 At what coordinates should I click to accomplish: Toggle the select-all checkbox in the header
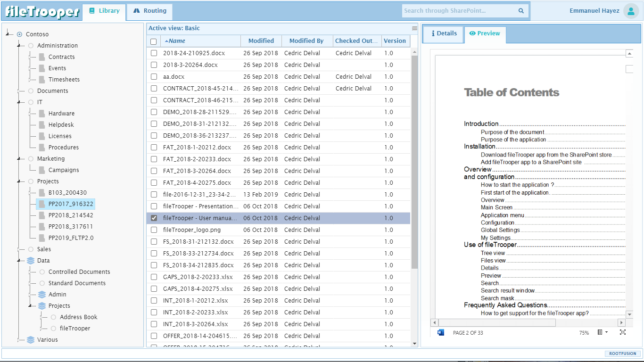coord(154,41)
